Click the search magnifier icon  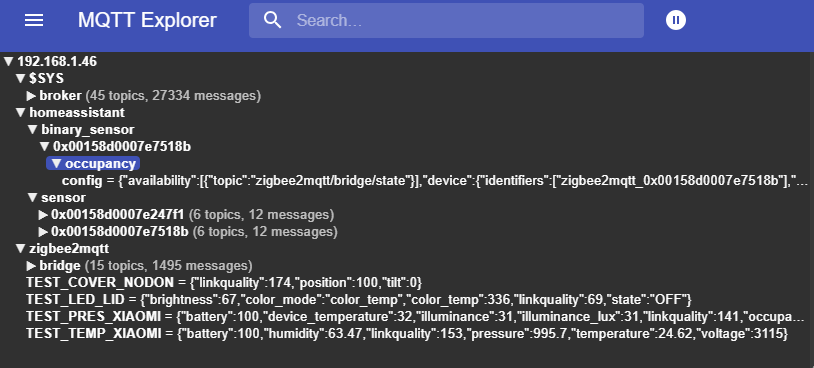point(273,20)
